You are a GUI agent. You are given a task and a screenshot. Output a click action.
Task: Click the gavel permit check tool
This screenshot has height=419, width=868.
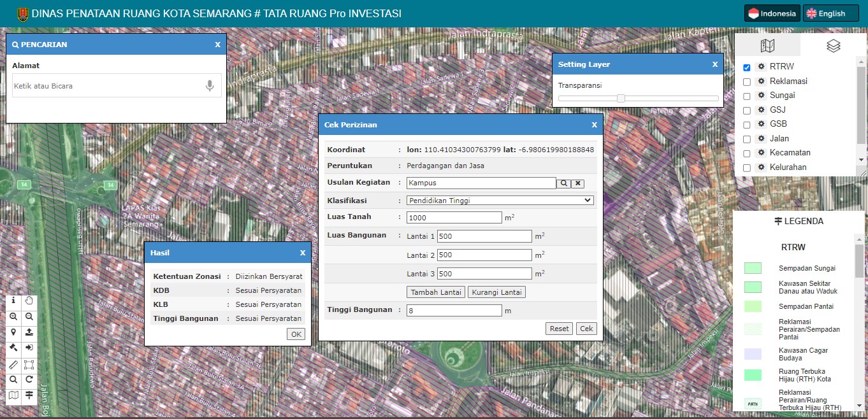[13, 348]
